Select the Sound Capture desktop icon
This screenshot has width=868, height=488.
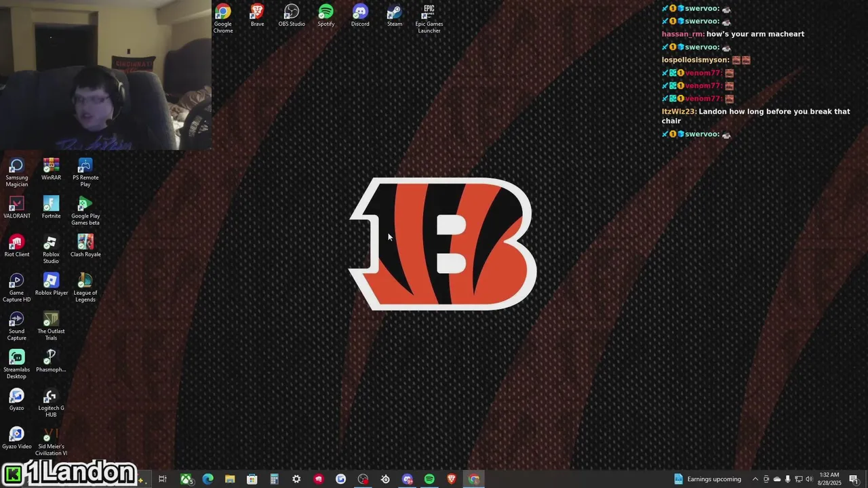[17, 326]
